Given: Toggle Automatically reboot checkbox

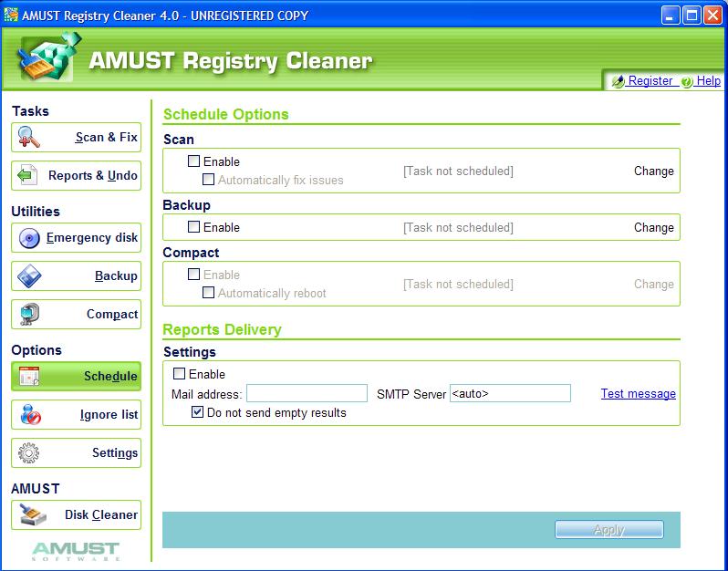Looking at the screenshot, I should [209, 293].
